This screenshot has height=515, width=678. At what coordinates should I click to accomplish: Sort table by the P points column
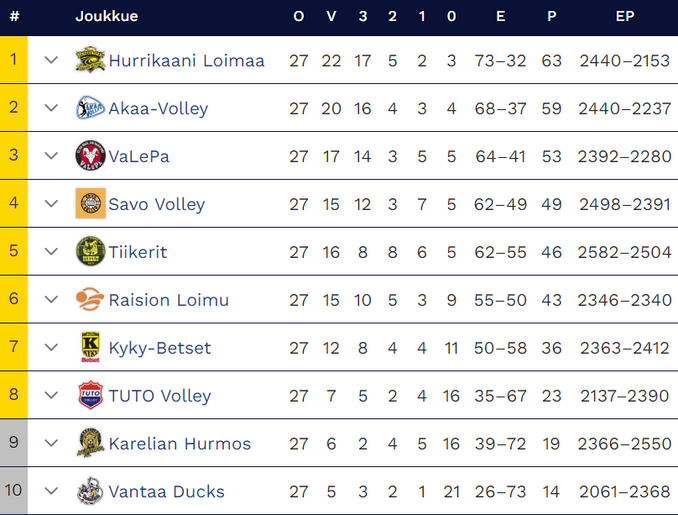pos(551,16)
